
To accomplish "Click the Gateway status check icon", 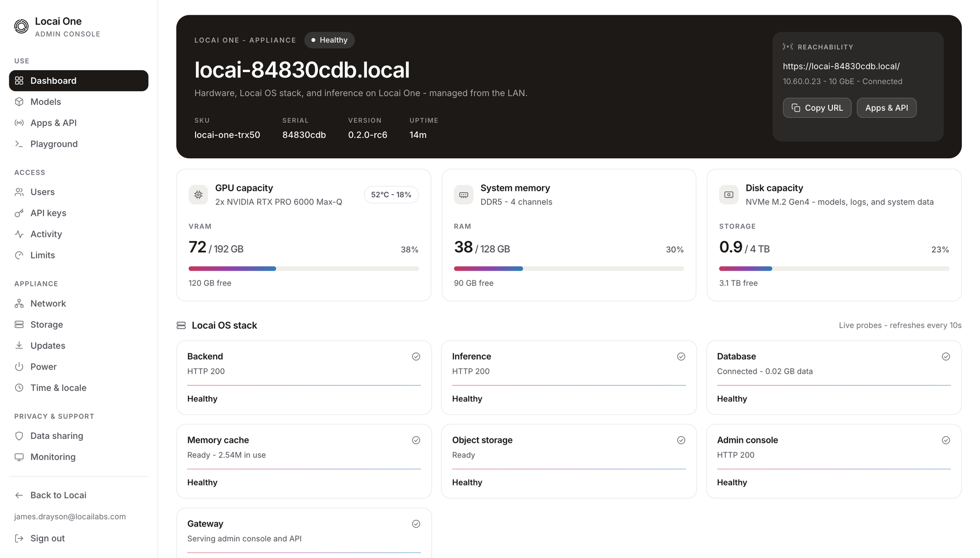I will (x=416, y=524).
